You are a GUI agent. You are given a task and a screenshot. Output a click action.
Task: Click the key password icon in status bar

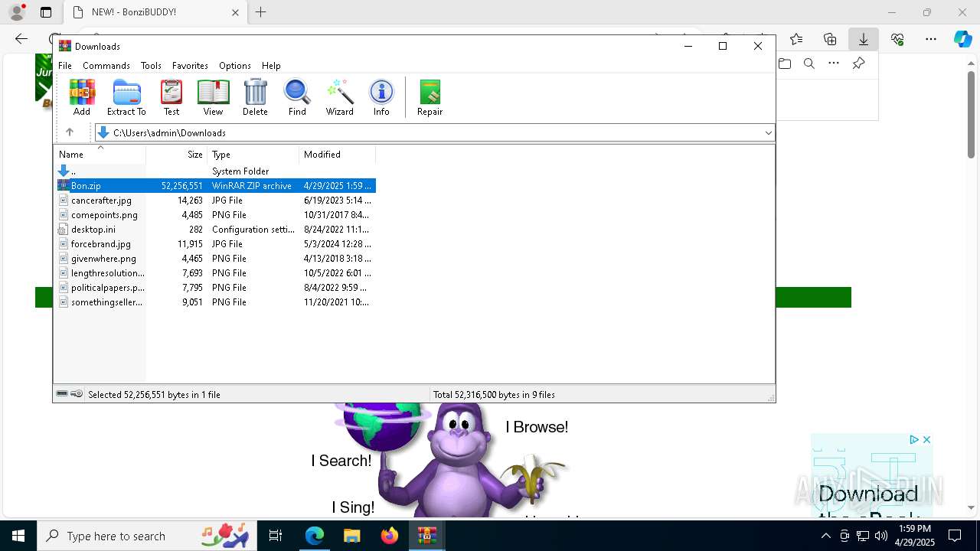pyautogui.click(x=77, y=394)
